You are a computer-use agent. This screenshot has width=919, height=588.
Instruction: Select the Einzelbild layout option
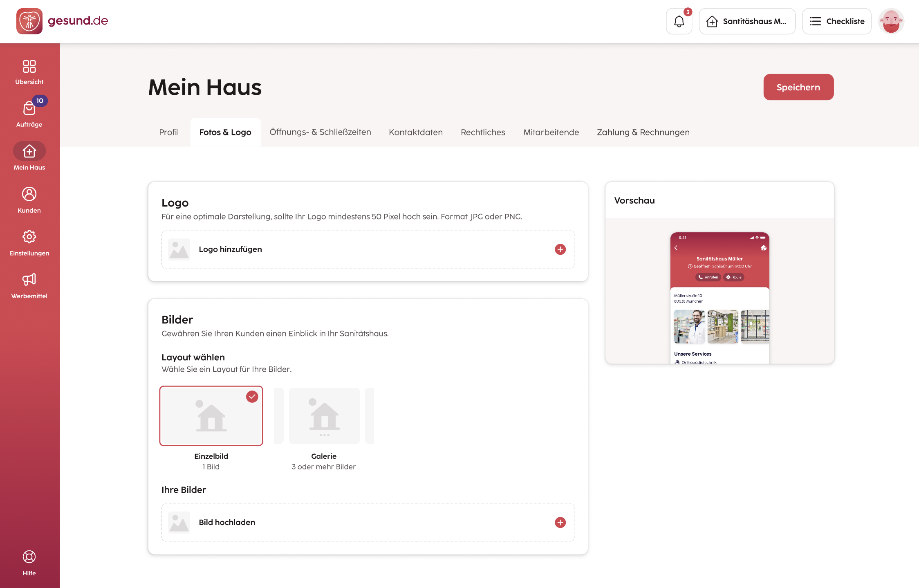point(211,416)
